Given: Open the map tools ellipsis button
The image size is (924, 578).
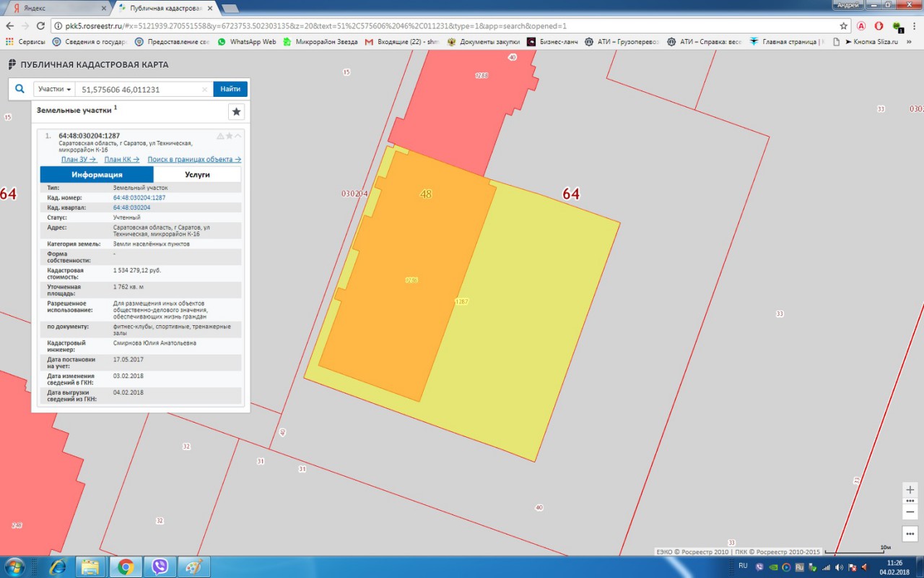Looking at the screenshot, I should pyautogui.click(x=910, y=534).
